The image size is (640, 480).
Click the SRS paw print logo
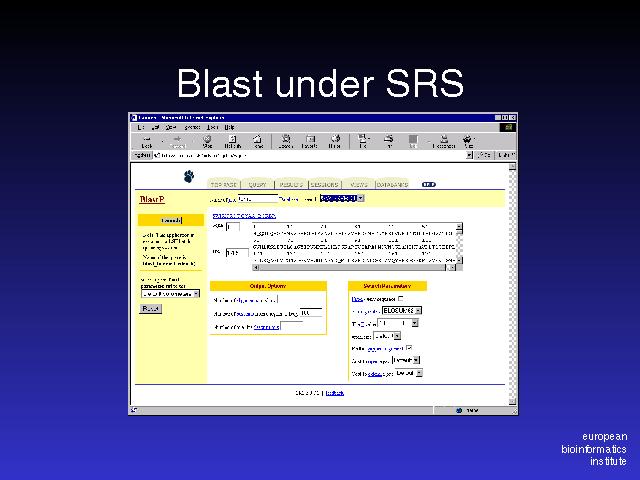click(x=189, y=177)
